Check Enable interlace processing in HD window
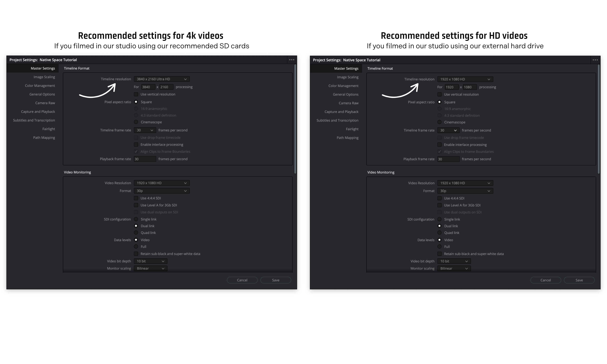Image resolution: width=607 pixels, height=364 pixels. [439, 145]
